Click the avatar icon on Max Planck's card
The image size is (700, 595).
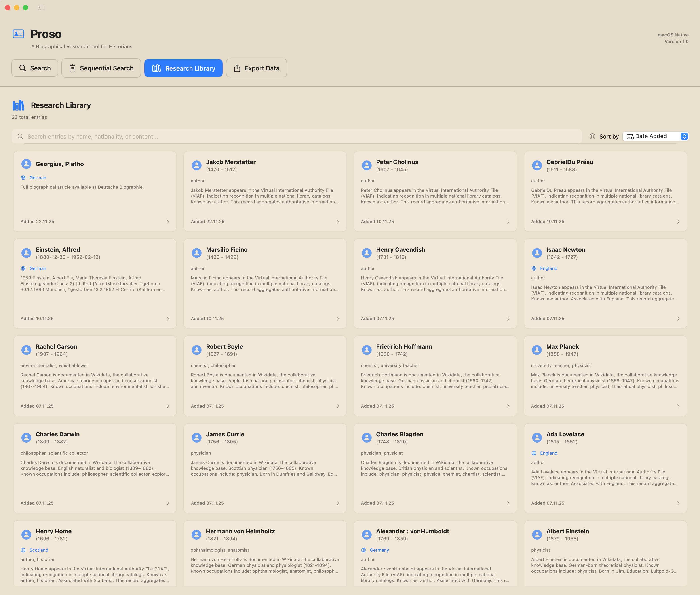coord(537,350)
